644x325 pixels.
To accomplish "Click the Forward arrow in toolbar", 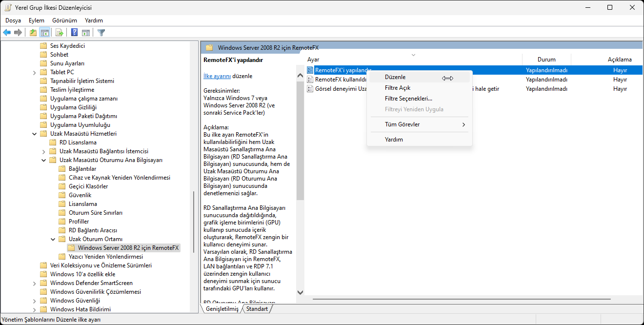I will click(x=18, y=33).
